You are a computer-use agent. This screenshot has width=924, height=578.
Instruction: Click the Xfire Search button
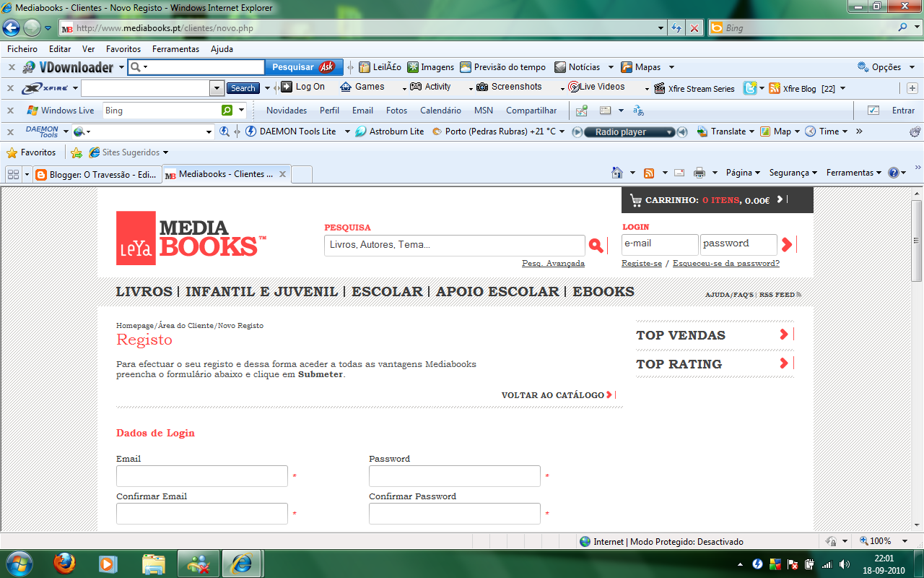pos(243,88)
